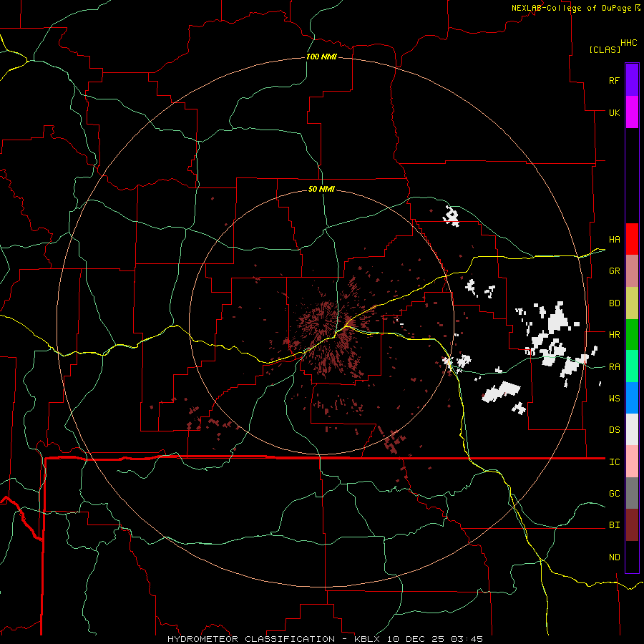Click the BI brown legend swatch
Viewport: 644px width, 644px height.
point(632,525)
